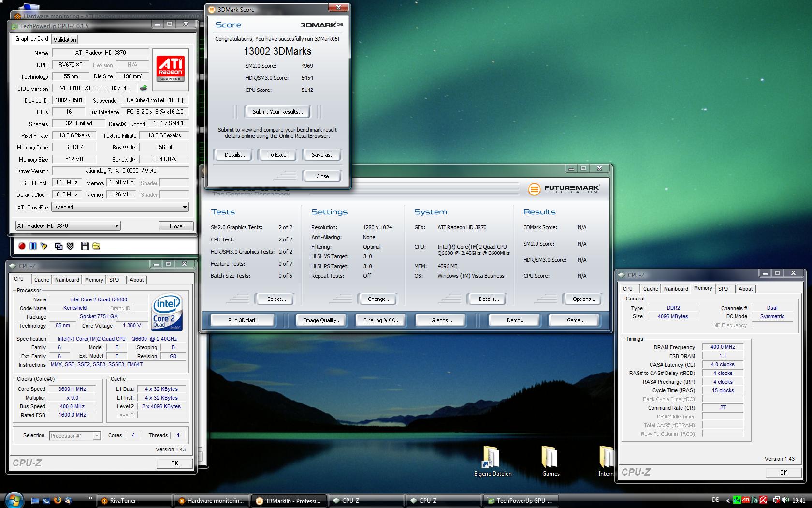Click the overlapping windows icon in monitoring toolbar
This screenshot has width=812, height=508.
click(x=59, y=246)
